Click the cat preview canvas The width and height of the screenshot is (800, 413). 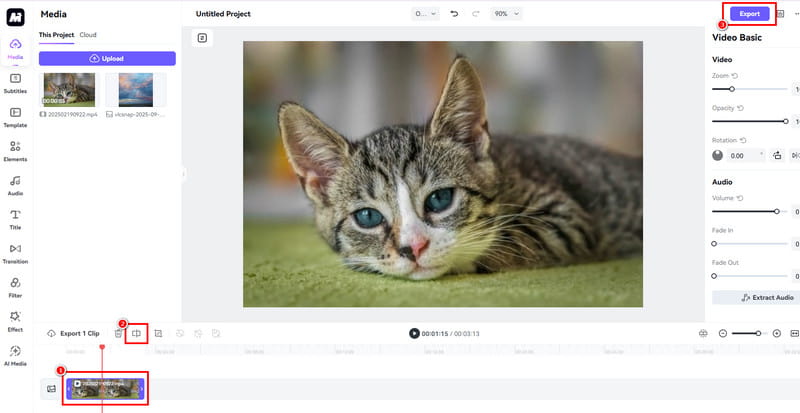tap(443, 174)
